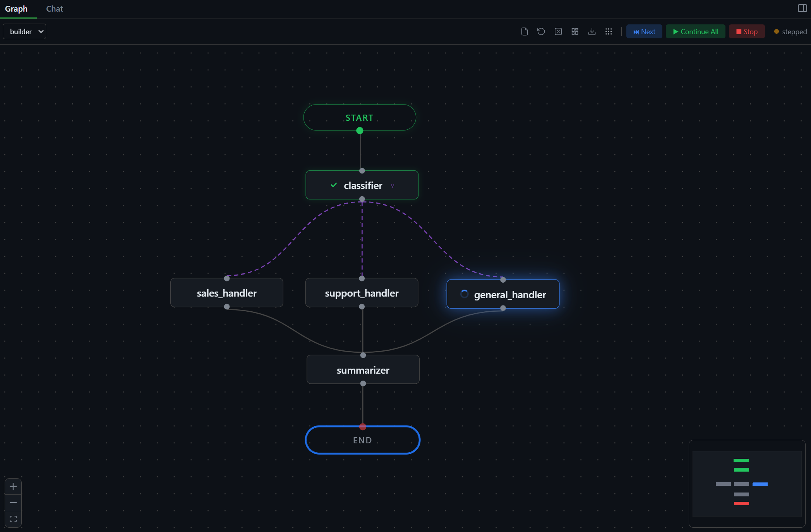811x532 pixels.
Task: Auto-arrange the graph layout
Action: (574, 31)
